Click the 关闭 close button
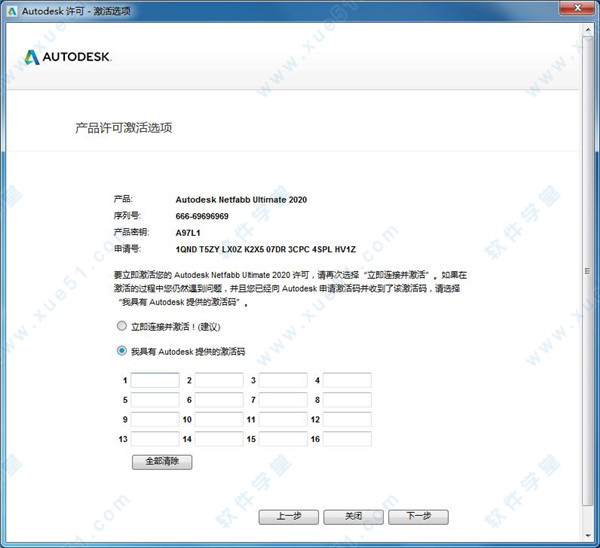 354,517
